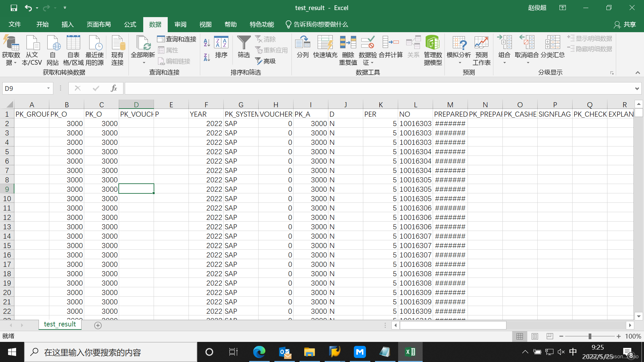This screenshot has height=362, width=644.
Task: Open the 文件 (File) menu
Action: (x=15, y=24)
